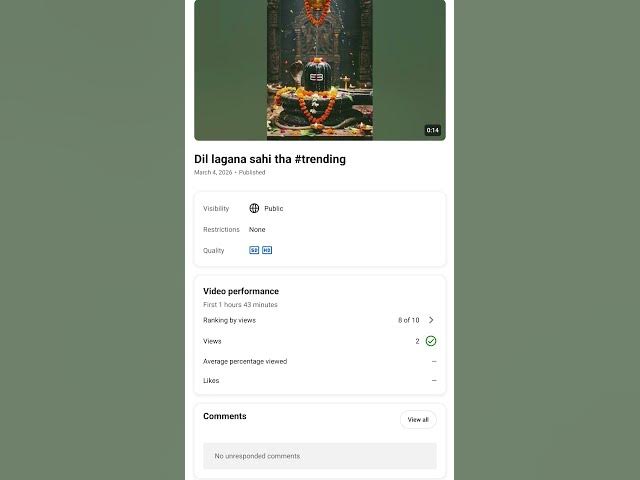Open the video thumbnail preview
Viewport: 640px width, 480px height.
(320, 70)
